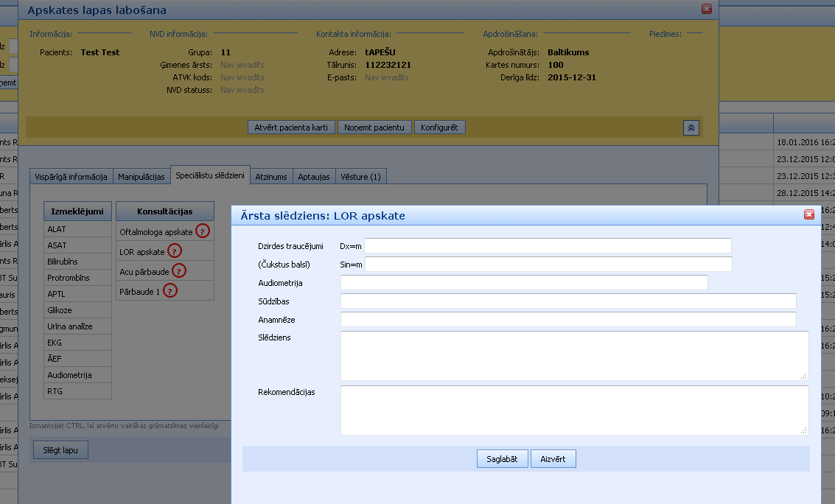Collapse the patient info panel with double-chevron

coord(691,127)
